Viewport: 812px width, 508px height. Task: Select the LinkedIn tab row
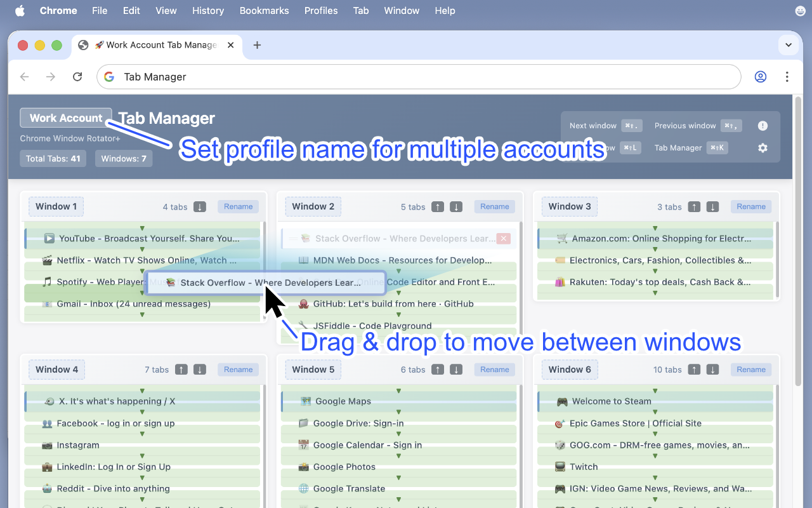point(142,467)
